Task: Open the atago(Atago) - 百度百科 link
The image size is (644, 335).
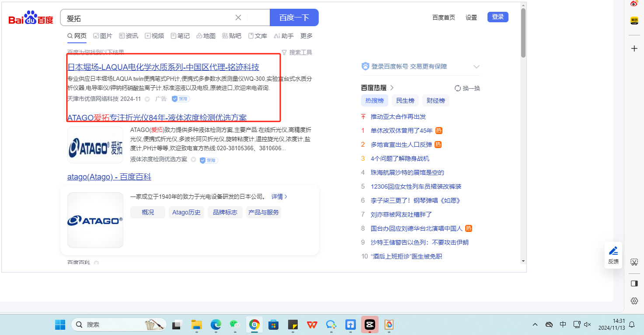Action: [109, 177]
